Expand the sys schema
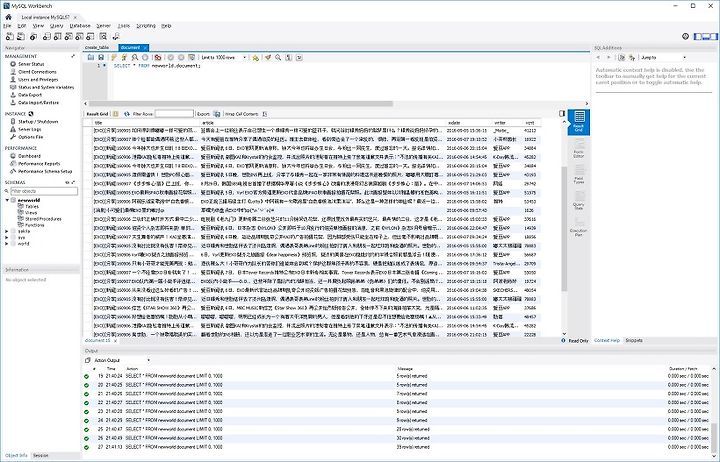This screenshot has width=720, height=462. coord(7,237)
